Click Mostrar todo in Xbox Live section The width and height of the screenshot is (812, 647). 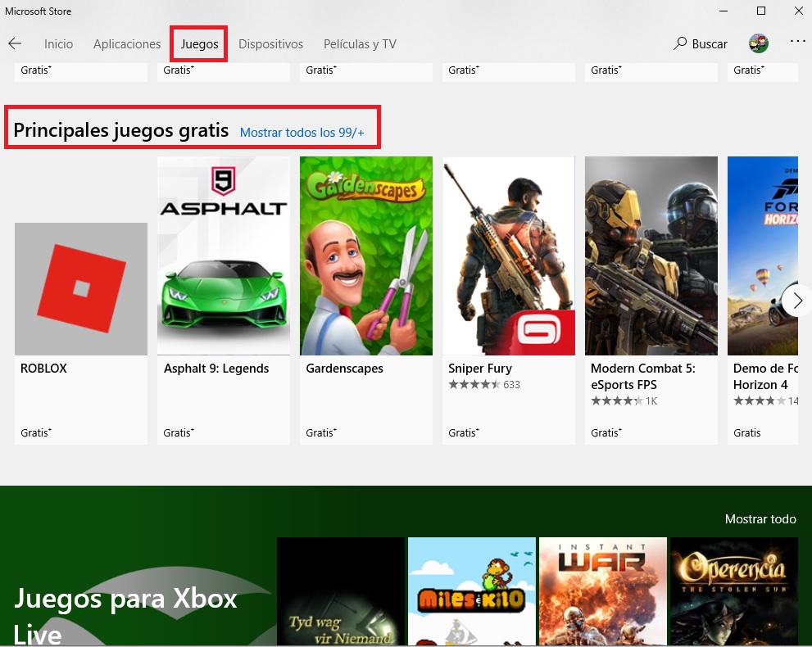coord(760,519)
